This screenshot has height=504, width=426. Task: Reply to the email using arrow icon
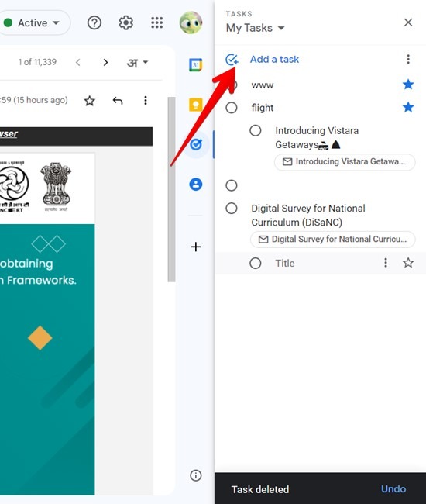(118, 101)
